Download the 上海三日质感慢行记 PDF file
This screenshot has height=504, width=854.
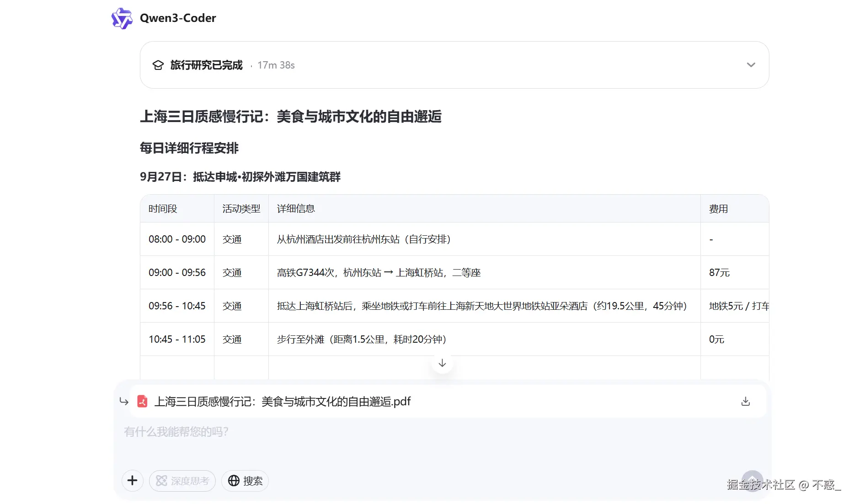pos(746,401)
